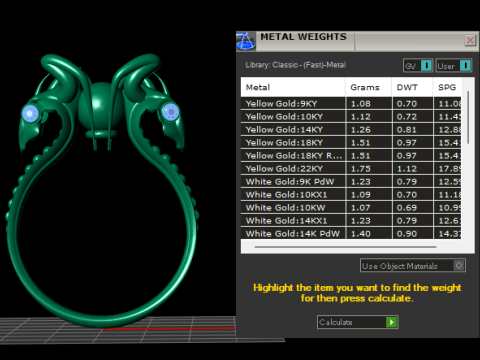Screen dimensions: 480x360
Task: Click the Library: Classic - (Fast)-Metal label
Action: point(296,65)
